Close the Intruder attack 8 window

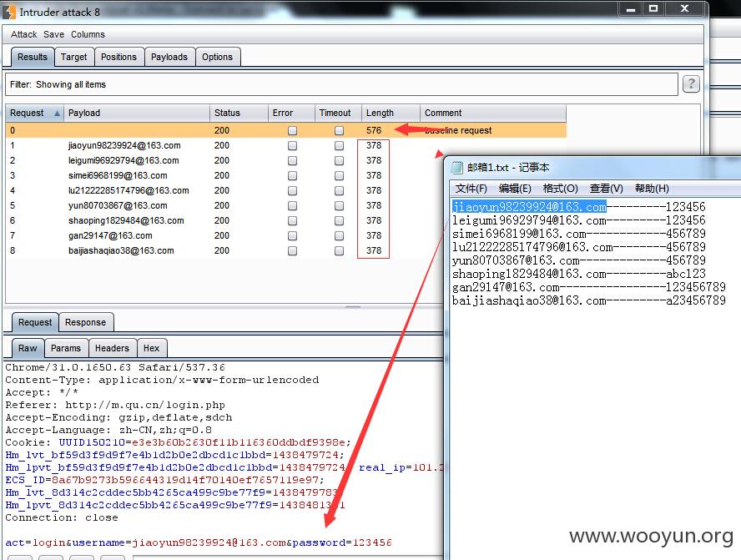pyautogui.click(x=685, y=8)
